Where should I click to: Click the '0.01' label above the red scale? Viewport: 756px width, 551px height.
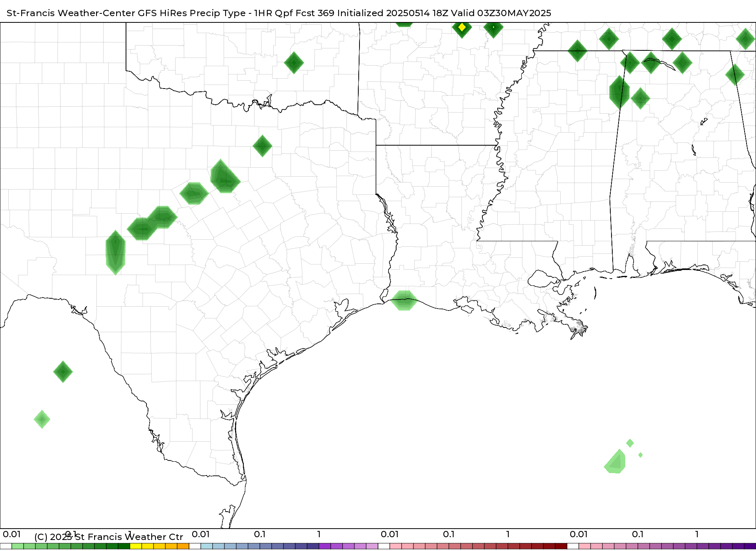coord(390,534)
